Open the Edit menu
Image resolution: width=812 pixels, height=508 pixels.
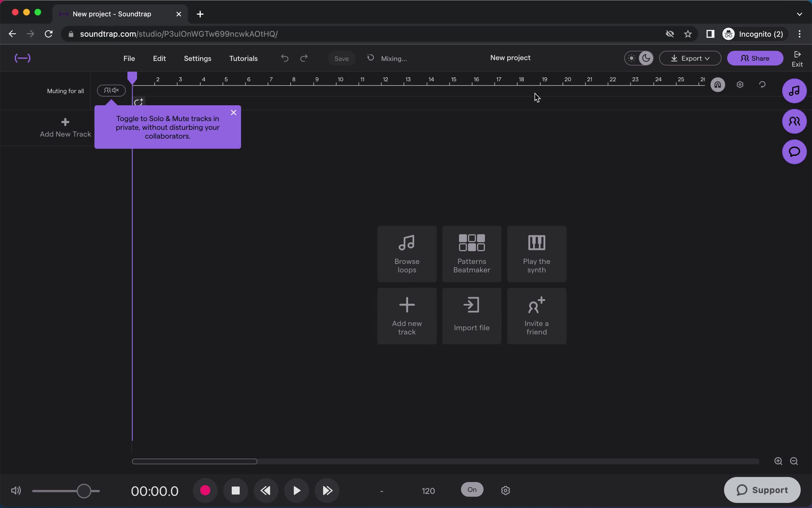point(159,58)
